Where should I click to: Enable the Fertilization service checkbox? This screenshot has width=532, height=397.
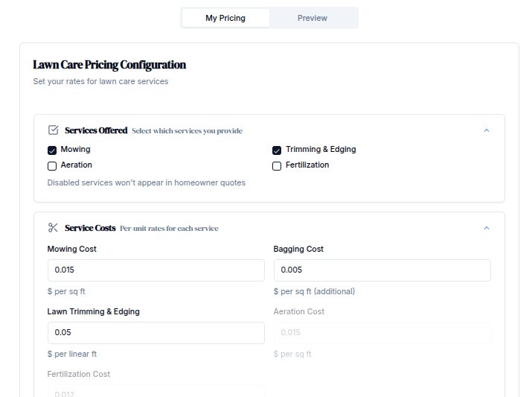click(277, 166)
